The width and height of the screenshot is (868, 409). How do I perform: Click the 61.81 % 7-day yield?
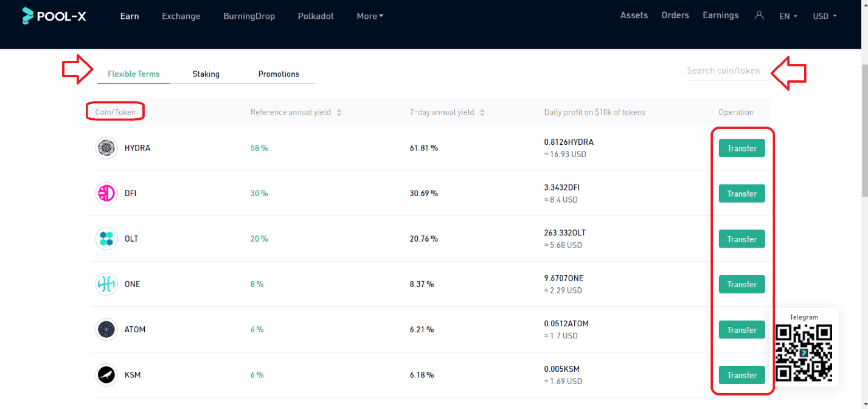point(424,148)
